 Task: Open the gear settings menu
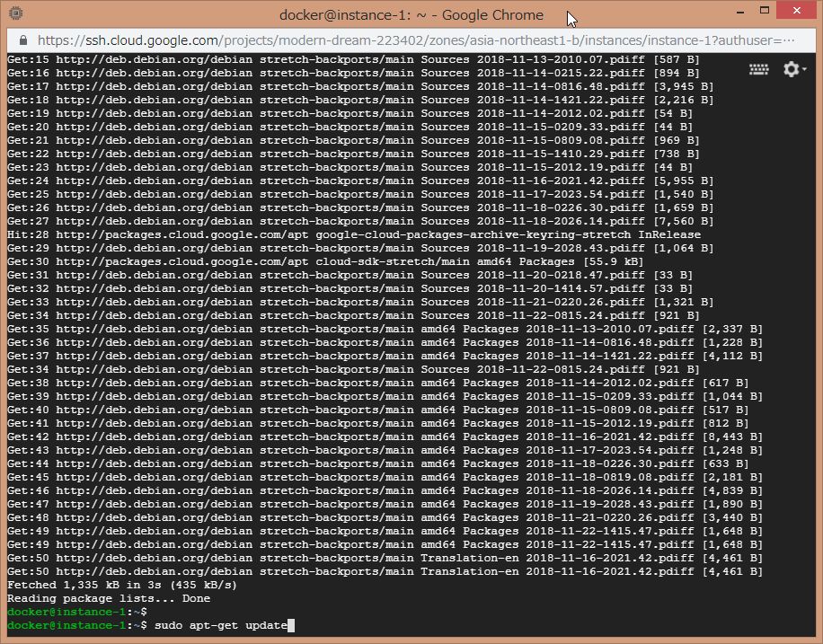click(794, 69)
